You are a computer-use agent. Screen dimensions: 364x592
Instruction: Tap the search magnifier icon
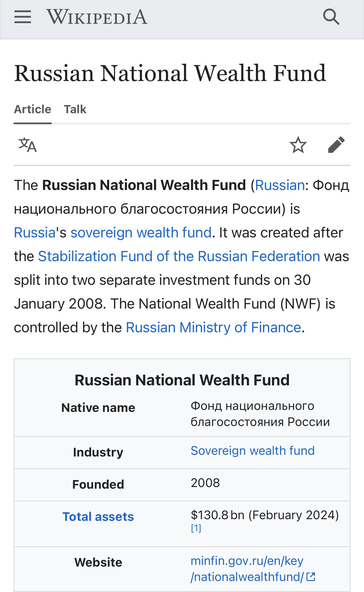(331, 17)
